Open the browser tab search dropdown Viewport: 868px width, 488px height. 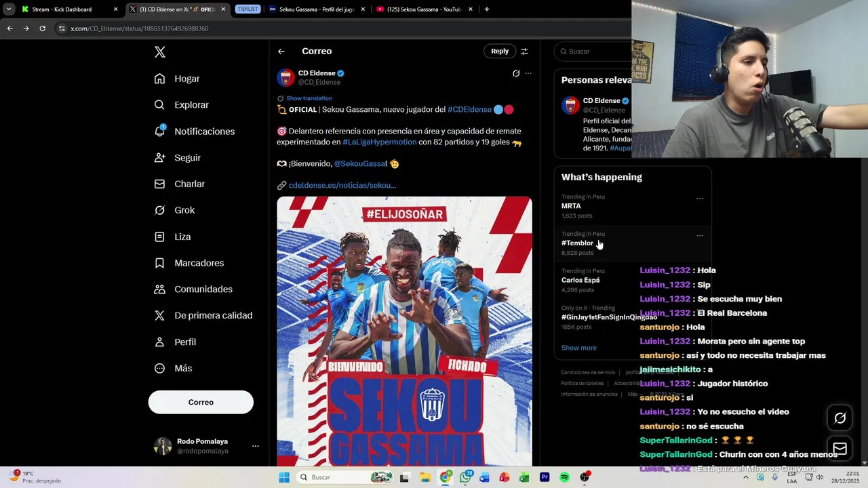[x=9, y=9]
